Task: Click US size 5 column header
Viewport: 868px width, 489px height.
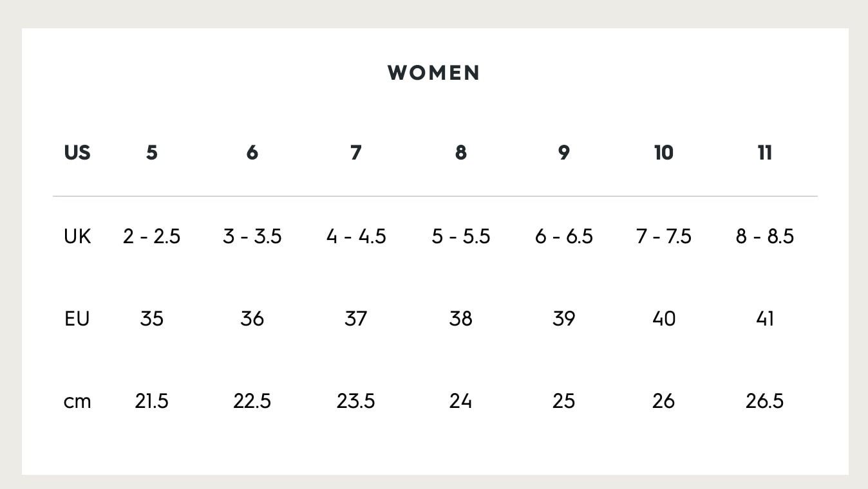Action: (x=151, y=153)
